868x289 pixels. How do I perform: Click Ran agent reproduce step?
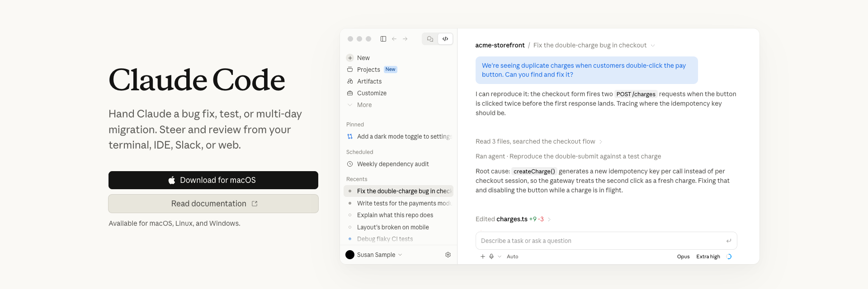coord(568,156)
